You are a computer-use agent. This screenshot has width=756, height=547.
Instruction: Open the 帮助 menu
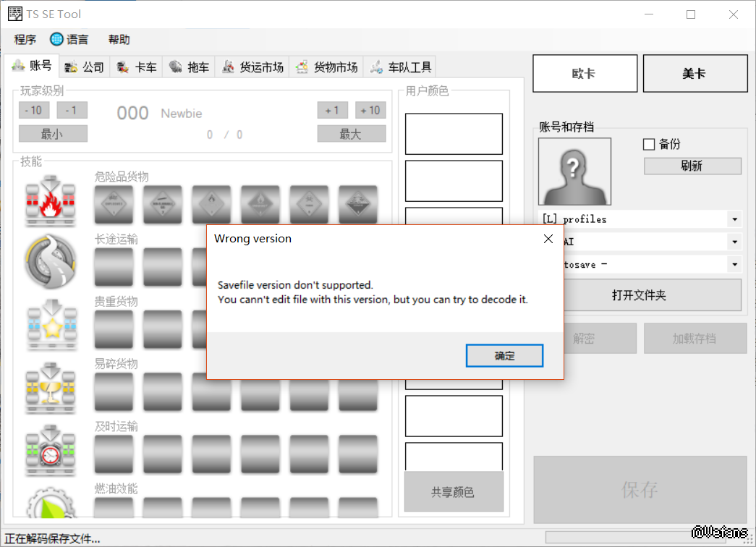119,40
